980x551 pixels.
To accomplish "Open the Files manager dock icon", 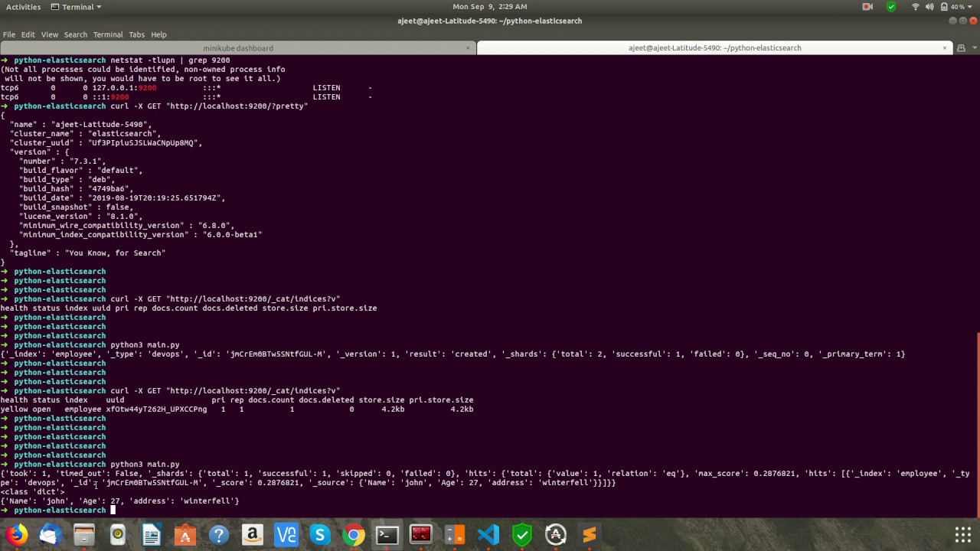I will pos(84,534).
